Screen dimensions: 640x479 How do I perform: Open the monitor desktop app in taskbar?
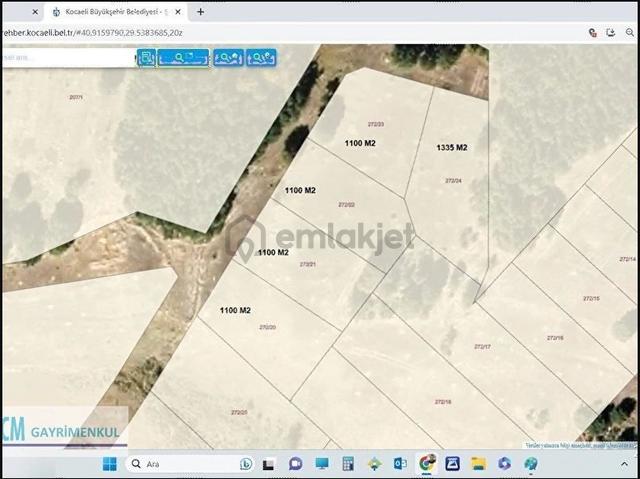pos(322,463)
